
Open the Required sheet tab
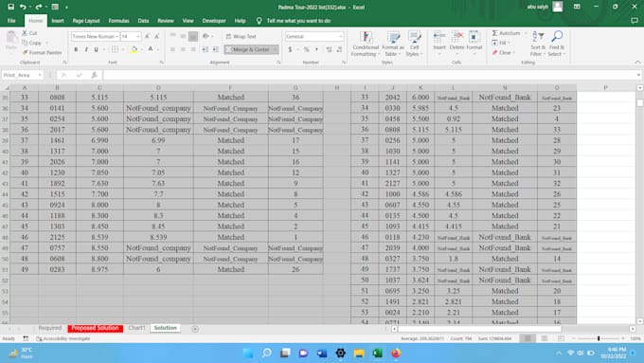click(x=49, y=328)
